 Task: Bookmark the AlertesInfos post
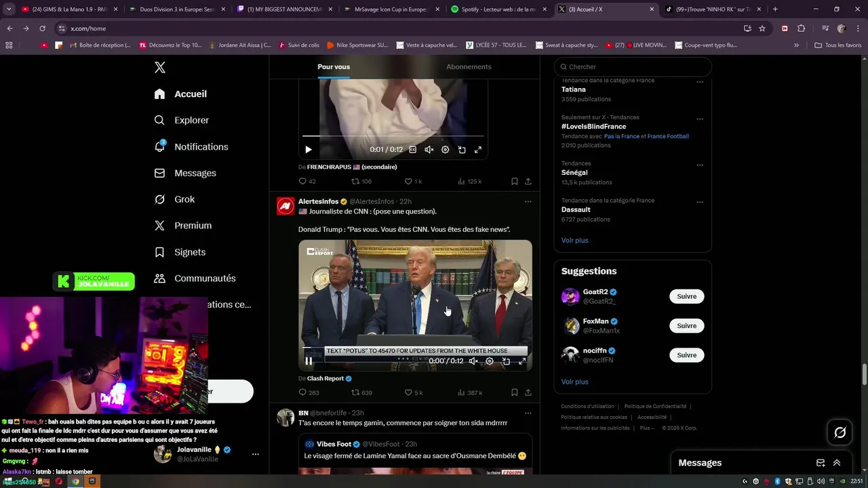514,392
